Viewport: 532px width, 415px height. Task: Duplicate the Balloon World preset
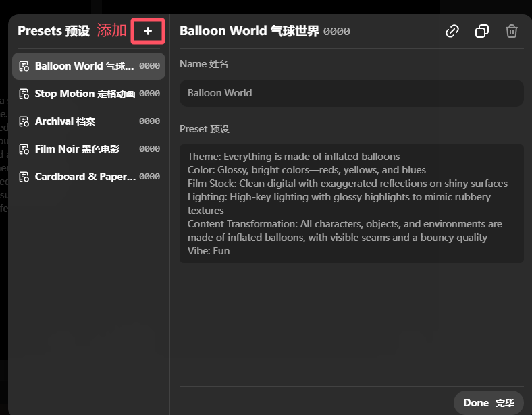[482, 31]
